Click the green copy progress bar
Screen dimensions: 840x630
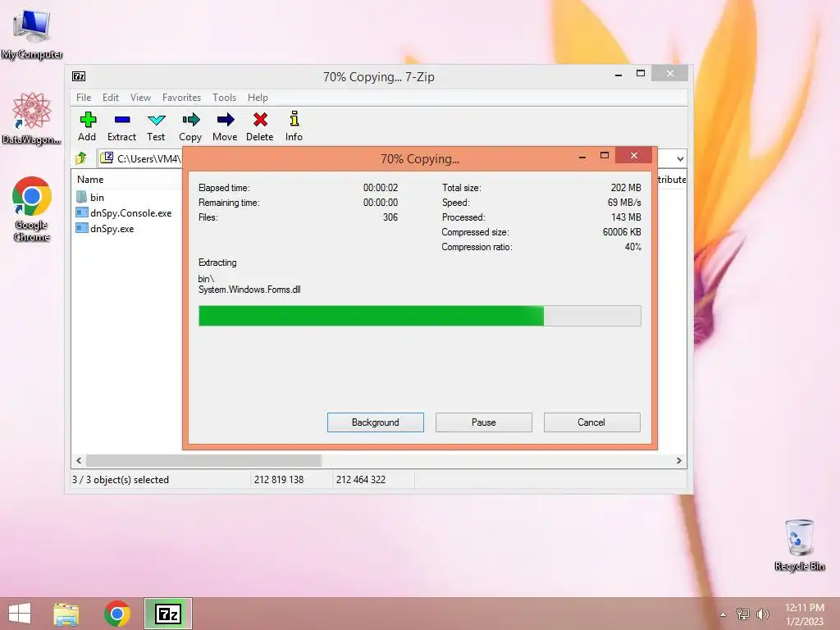click(x=420, y=316)
